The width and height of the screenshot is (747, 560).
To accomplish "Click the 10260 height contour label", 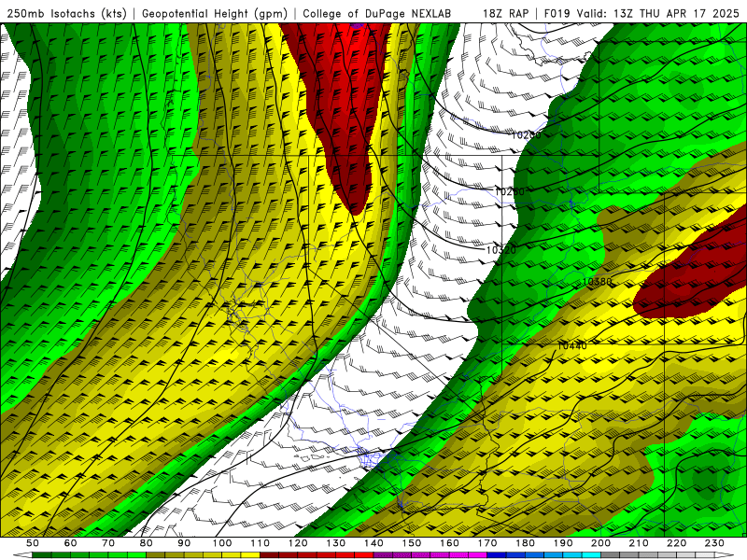I will point(509,192).
